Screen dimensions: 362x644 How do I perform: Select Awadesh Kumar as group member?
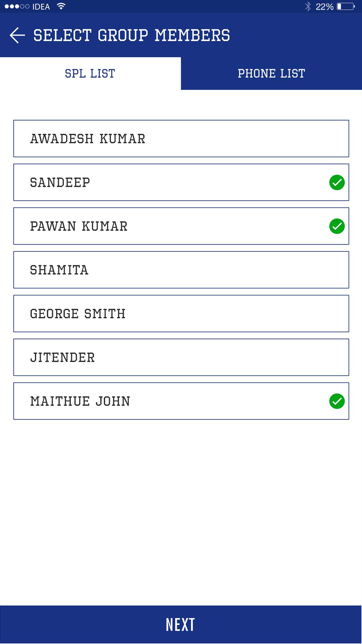(x=181, y=139)
